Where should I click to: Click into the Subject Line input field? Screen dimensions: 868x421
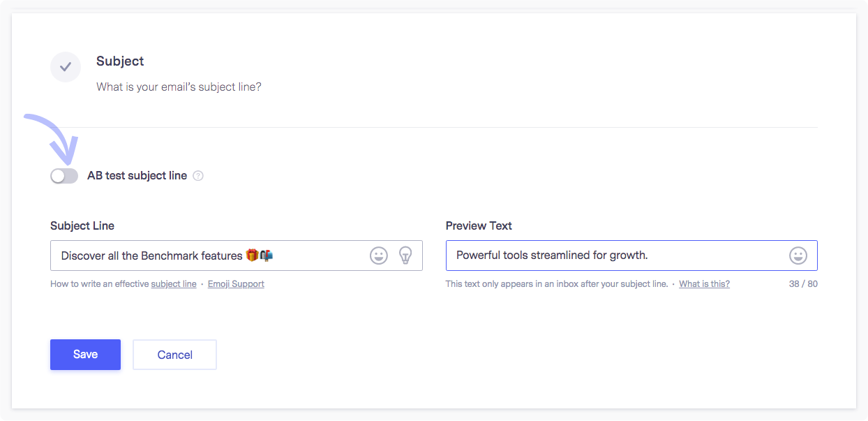click(237, 256)
